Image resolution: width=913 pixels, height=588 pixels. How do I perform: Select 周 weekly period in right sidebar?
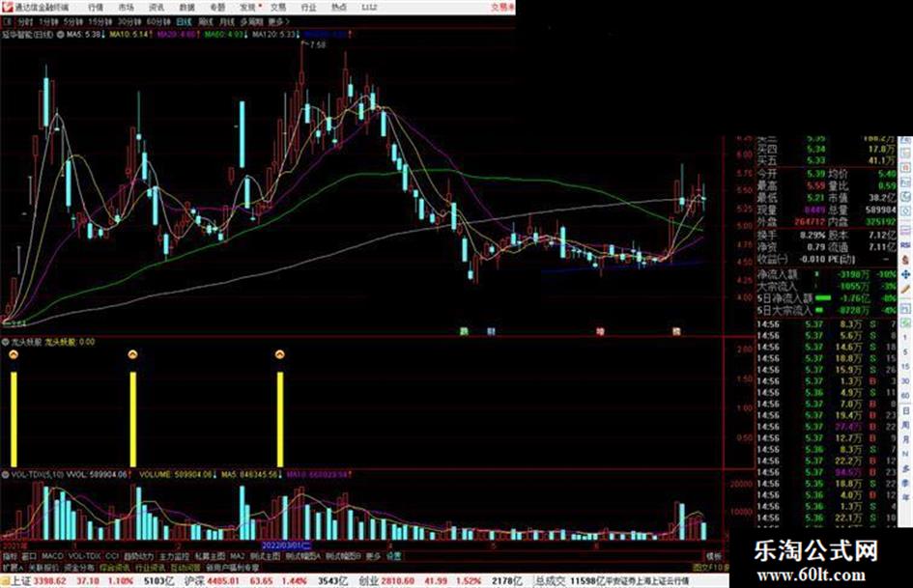click(x=905, y=426)
